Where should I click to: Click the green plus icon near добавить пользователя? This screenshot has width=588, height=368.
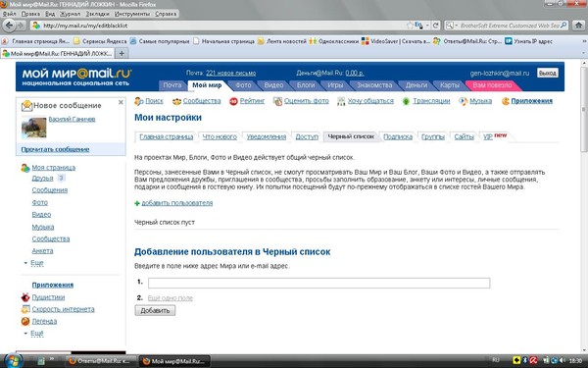tap(137, 203)
